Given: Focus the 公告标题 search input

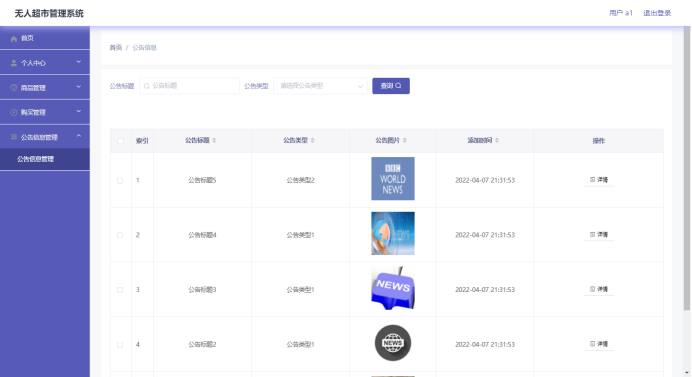Looking at the screenshot, I should coord(189,86).
